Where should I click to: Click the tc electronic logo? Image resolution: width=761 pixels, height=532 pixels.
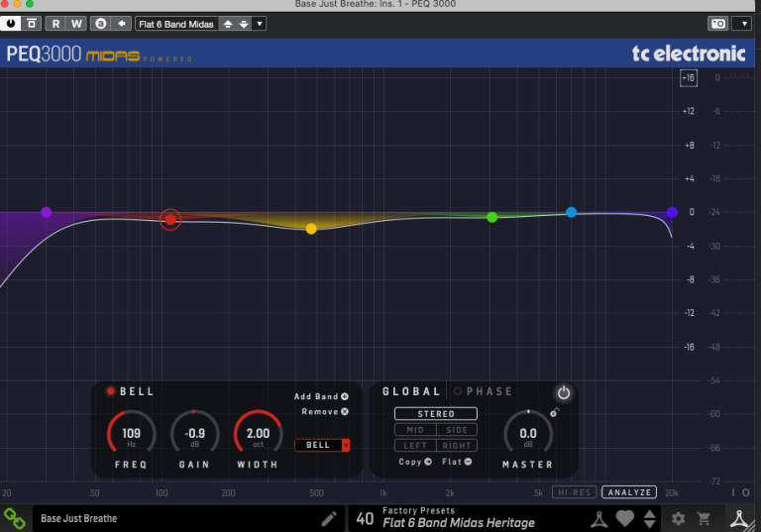(689, 53)
